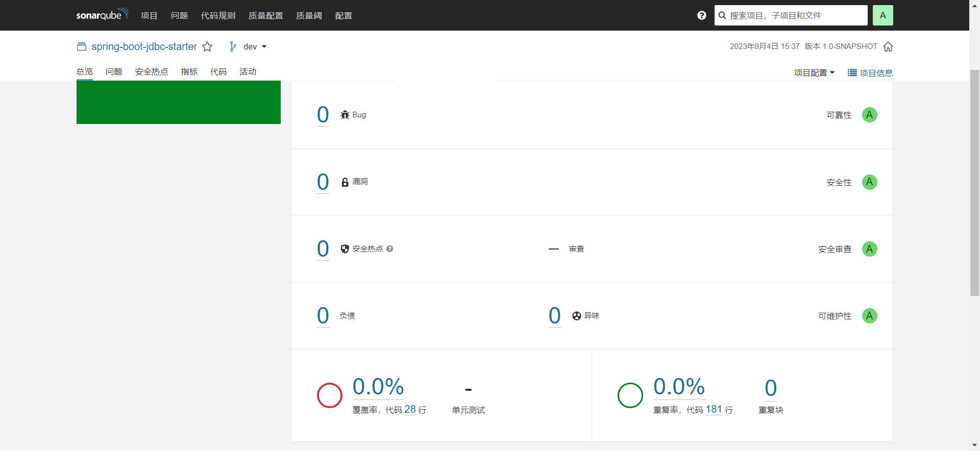Open 配置 in top navigation
This screenshot has width=980, height=451.
pos(344,15)
